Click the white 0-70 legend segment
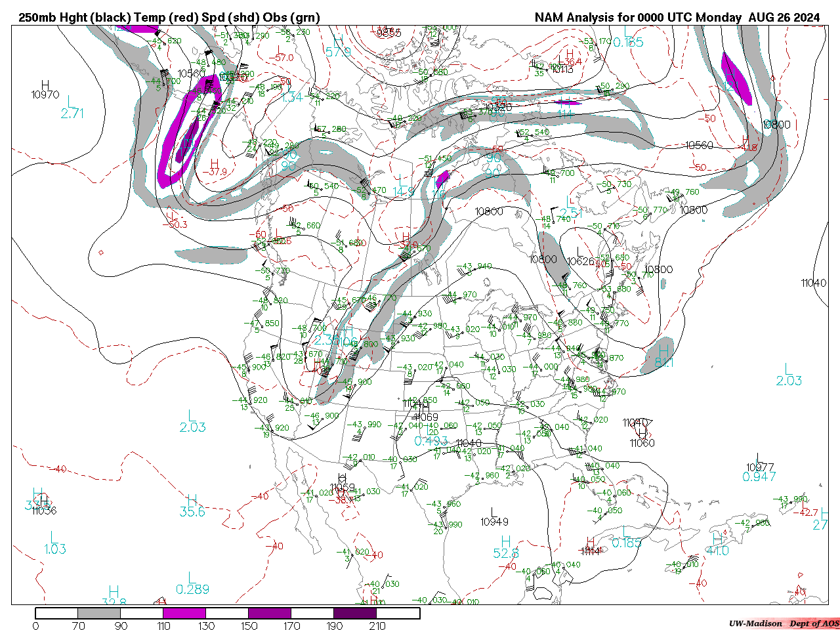 click(x=56, y=613)
